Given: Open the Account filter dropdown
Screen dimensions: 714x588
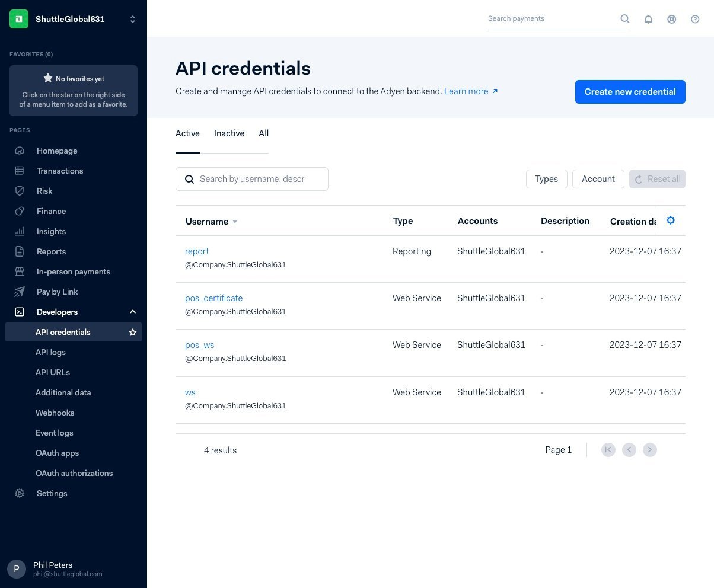Looking at the screenshot, I should [598, 179].
